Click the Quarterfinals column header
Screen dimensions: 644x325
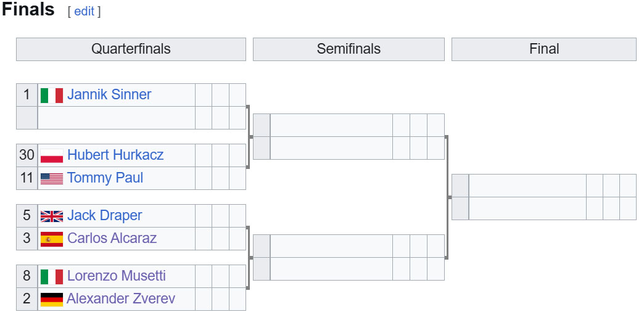click(131, 49)
